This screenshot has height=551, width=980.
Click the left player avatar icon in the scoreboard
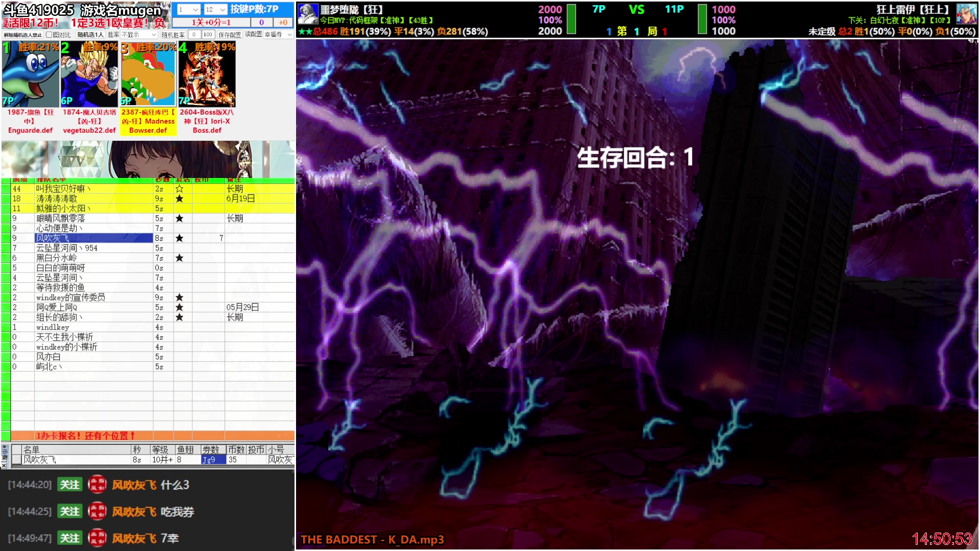tap(308, 14)
